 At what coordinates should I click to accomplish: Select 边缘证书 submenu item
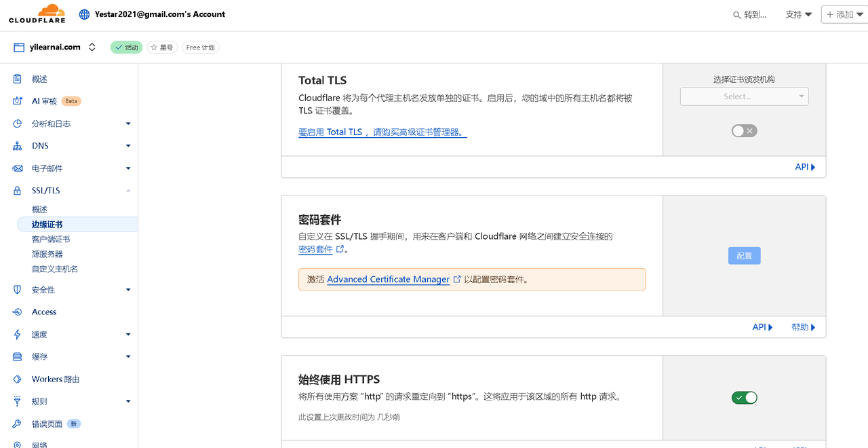(x=77, y=225)
